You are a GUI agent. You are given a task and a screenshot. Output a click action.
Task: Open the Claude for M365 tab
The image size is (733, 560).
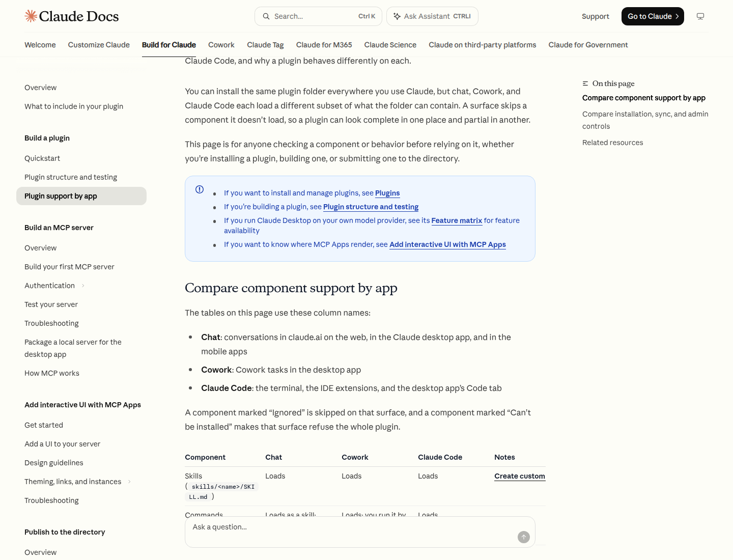point(324,45)
